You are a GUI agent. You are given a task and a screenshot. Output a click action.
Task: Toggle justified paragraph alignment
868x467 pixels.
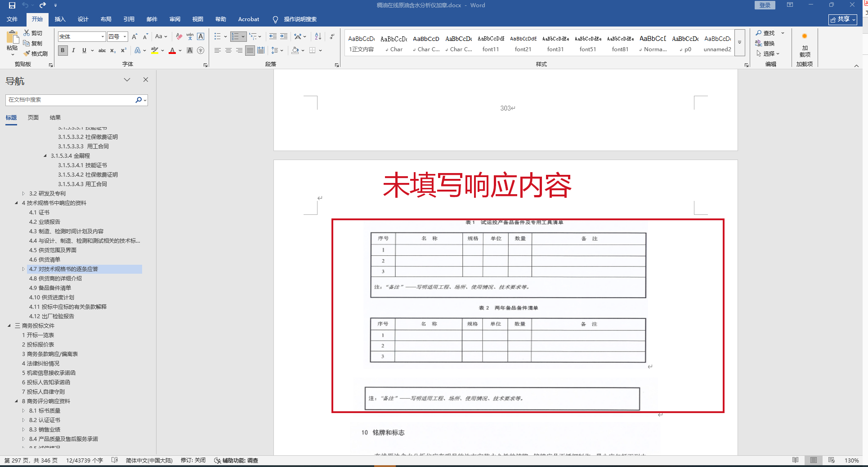(x=250, y=50)
